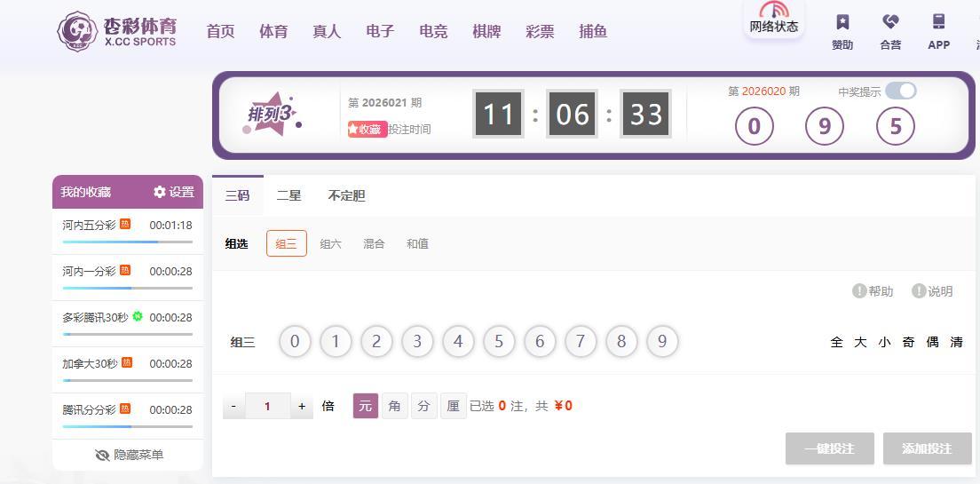Select the 组六 play type
The image size is (980, 484).
click(330, 244)
